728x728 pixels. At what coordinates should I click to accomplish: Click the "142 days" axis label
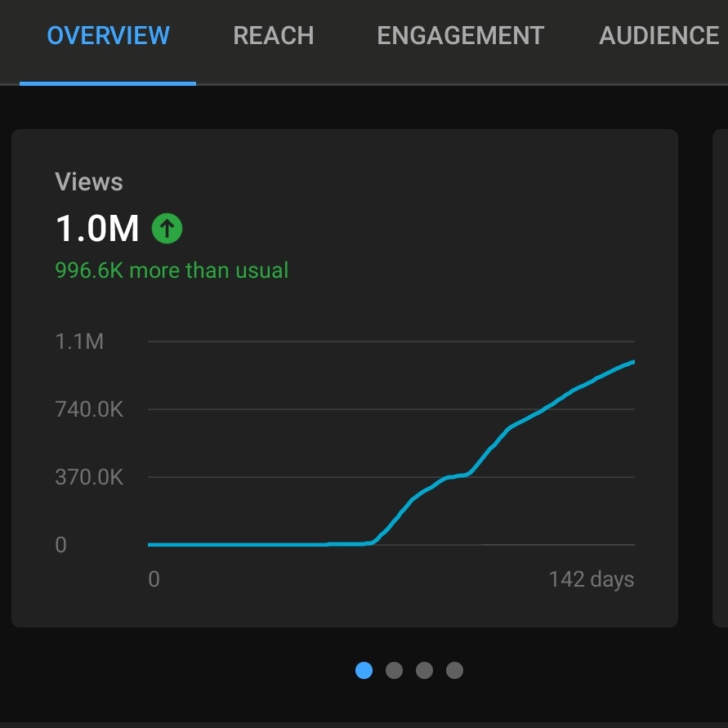(x=592, y=579)
